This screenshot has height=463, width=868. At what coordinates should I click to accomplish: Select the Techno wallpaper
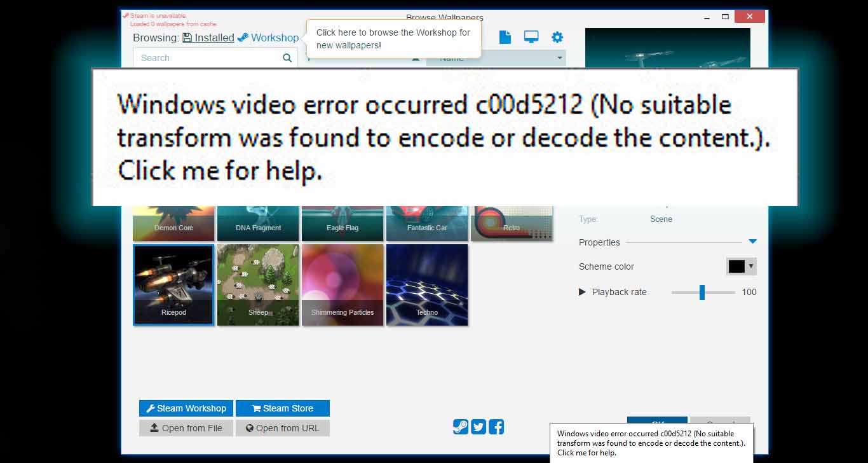[427, 285]
